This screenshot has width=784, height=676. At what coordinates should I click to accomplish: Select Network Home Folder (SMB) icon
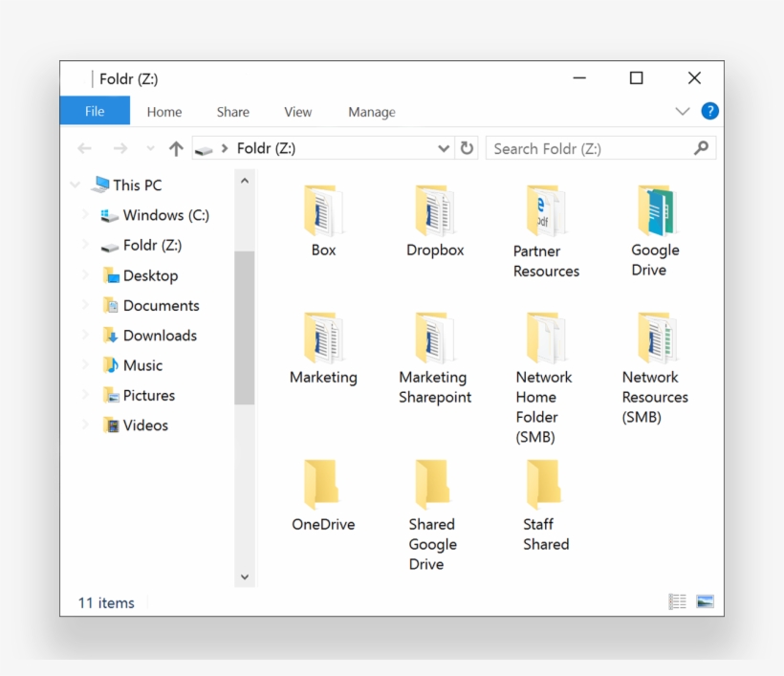(546, 338)
